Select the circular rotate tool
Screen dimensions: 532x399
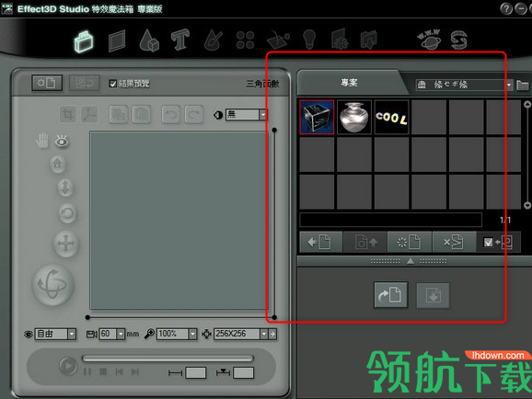point(67,213)
